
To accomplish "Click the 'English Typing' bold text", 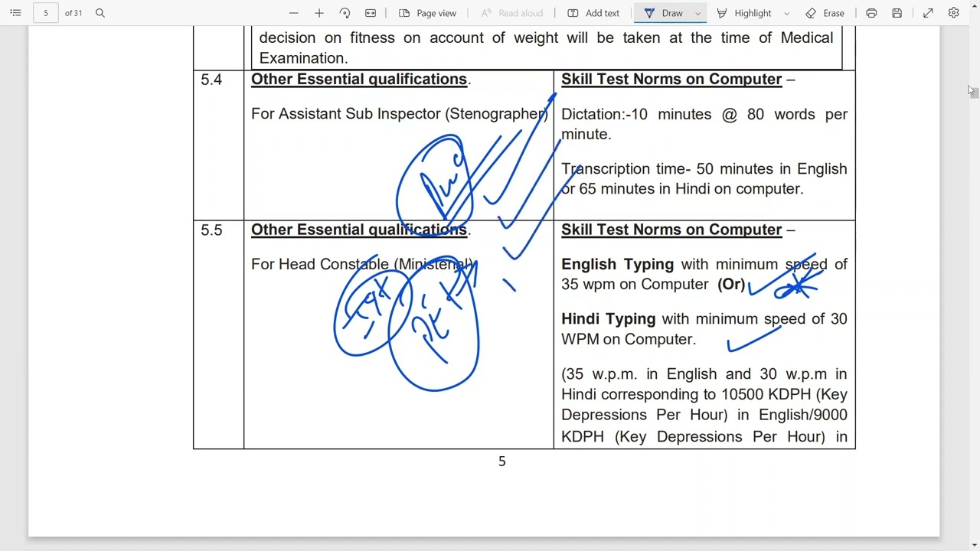I will (x=618, y=264).
